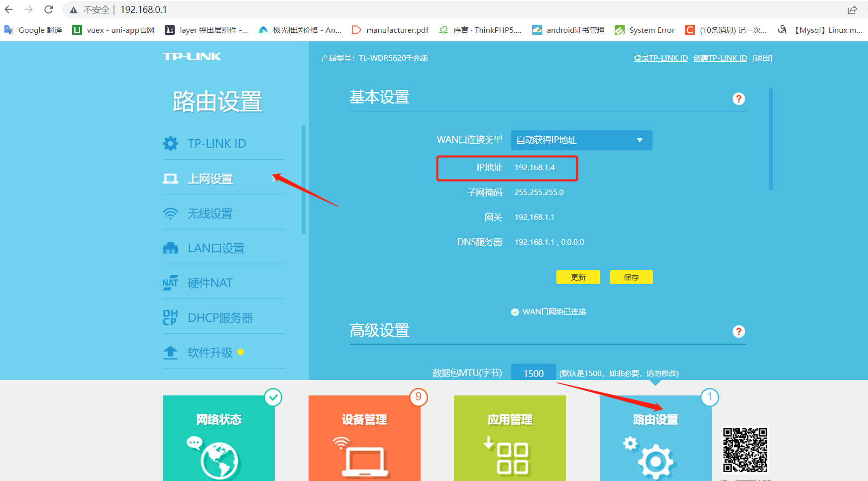Open the layer 弹出层组件 bookmark

pos(207,30)
